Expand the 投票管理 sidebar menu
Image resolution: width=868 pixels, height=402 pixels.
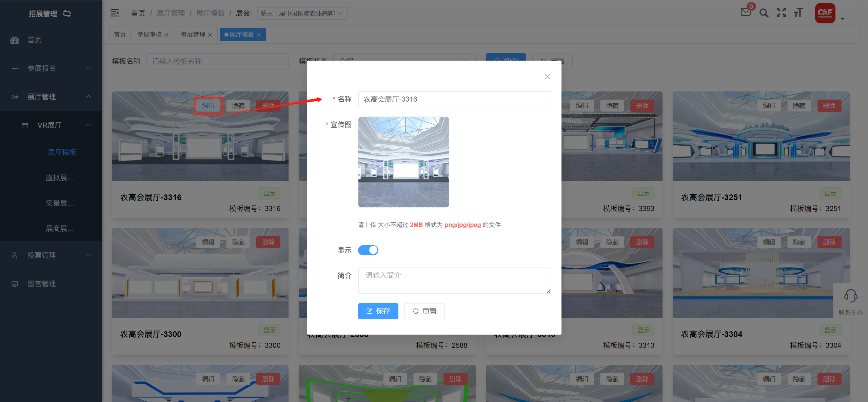click(51, 255)
